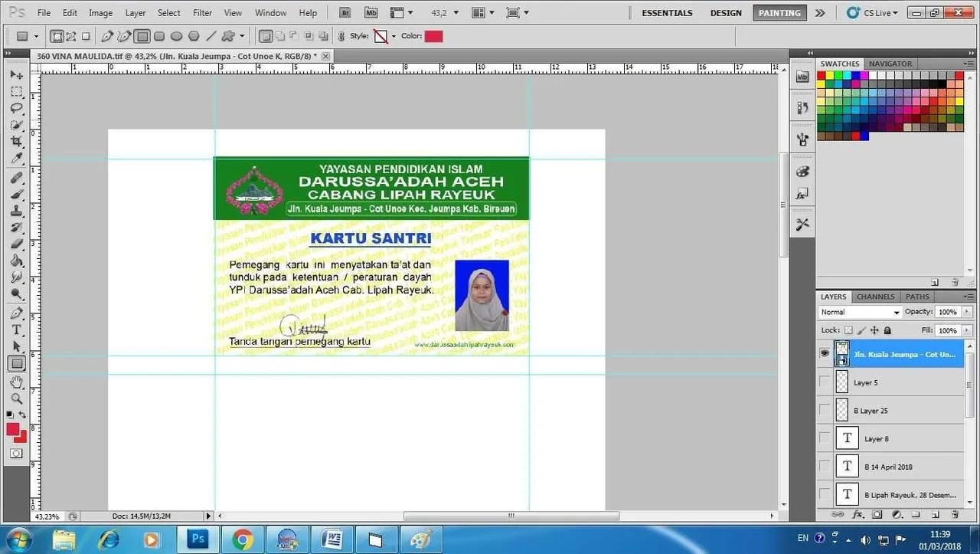
Task: Select the Path Selection tool
Action: pos(17,347)
